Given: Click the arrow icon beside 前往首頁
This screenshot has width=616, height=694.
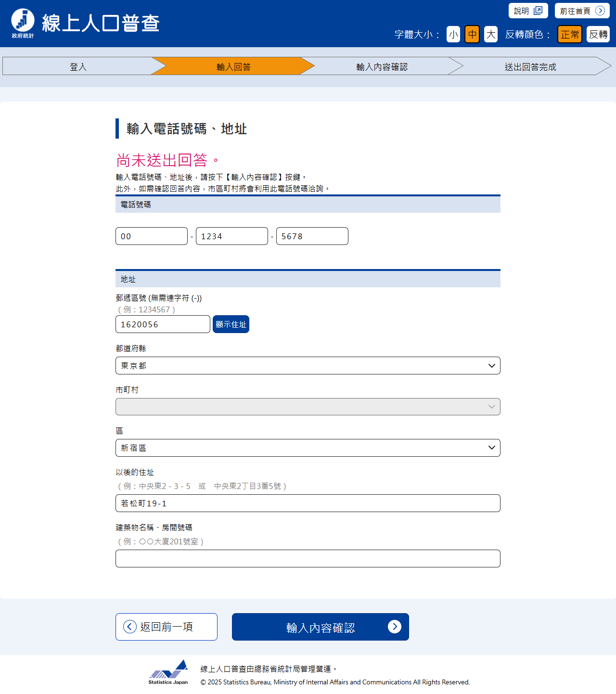Looking at the screenshot, I should coord(600,11).
